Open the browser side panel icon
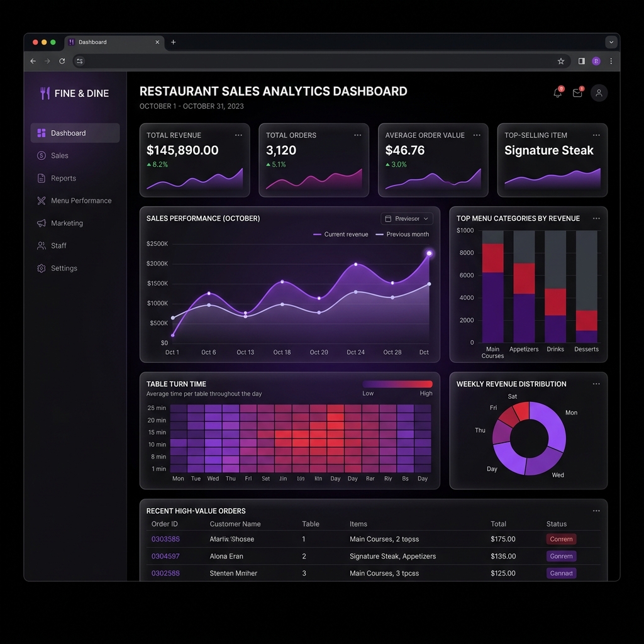Viewport: 644px width, 644px height. tap(582, 61)
